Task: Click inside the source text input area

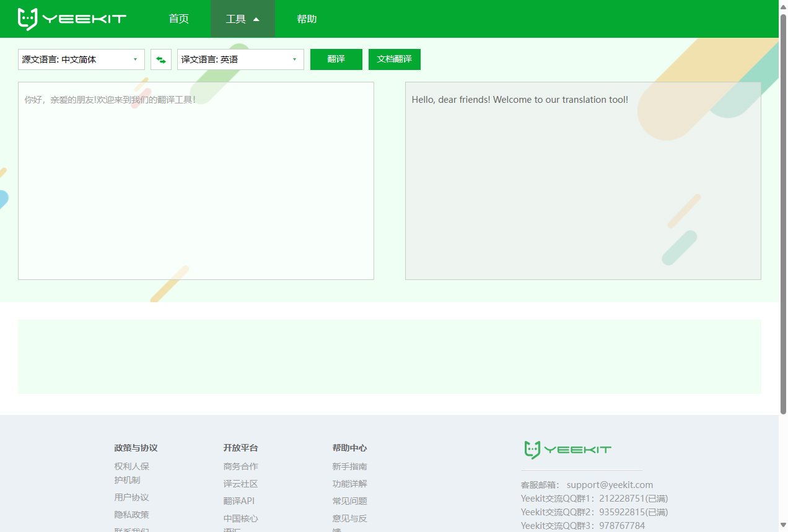Action: pos(196,180)
